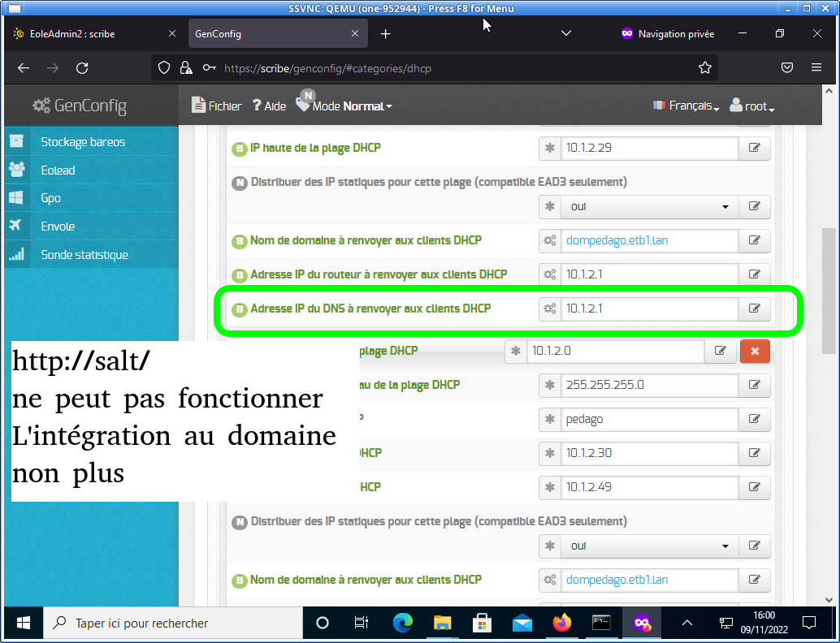Viewport: 840px width, 643px height.
Task: Open root user dropdown menu
Action: tap(752, 106)
